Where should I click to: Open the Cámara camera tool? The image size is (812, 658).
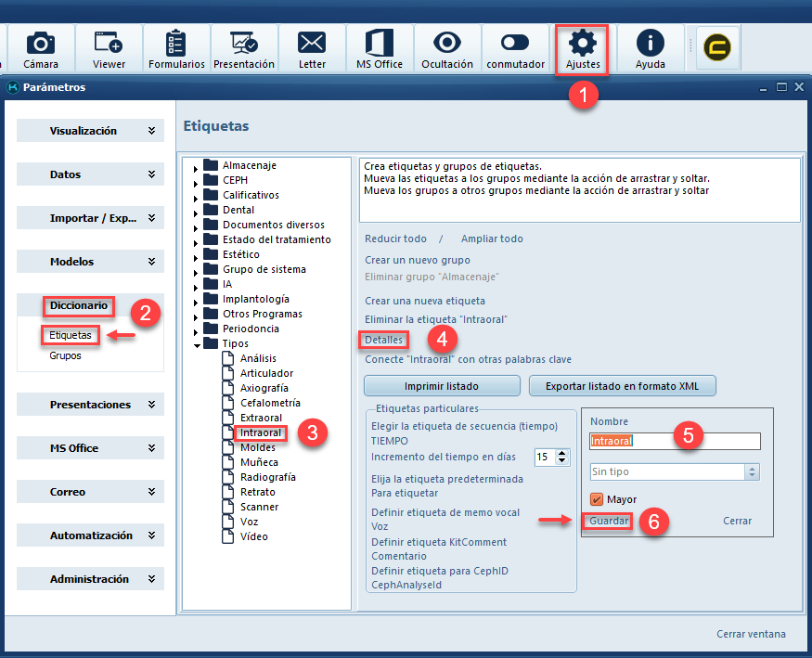pyautogui.click(x=41, y=49)
